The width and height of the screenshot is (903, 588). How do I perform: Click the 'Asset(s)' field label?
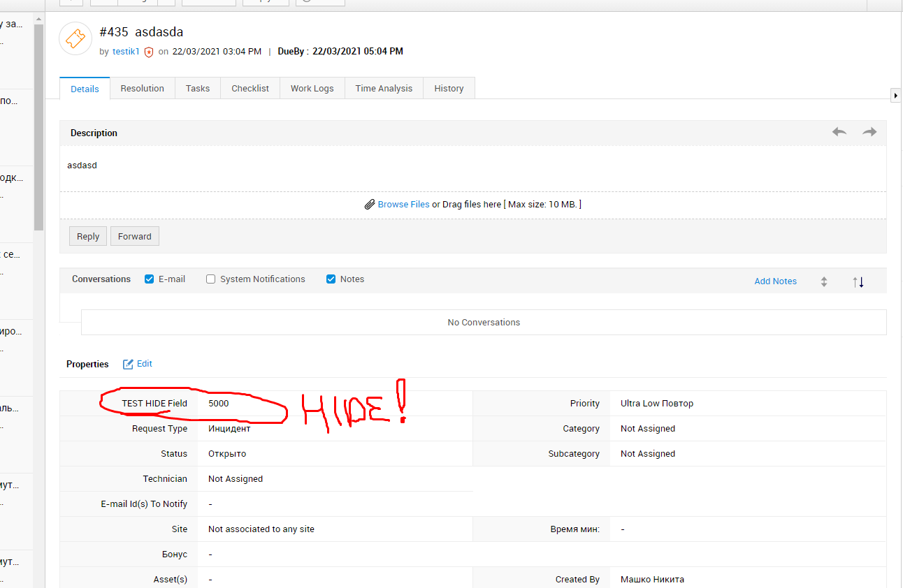[x=171, y=580]
